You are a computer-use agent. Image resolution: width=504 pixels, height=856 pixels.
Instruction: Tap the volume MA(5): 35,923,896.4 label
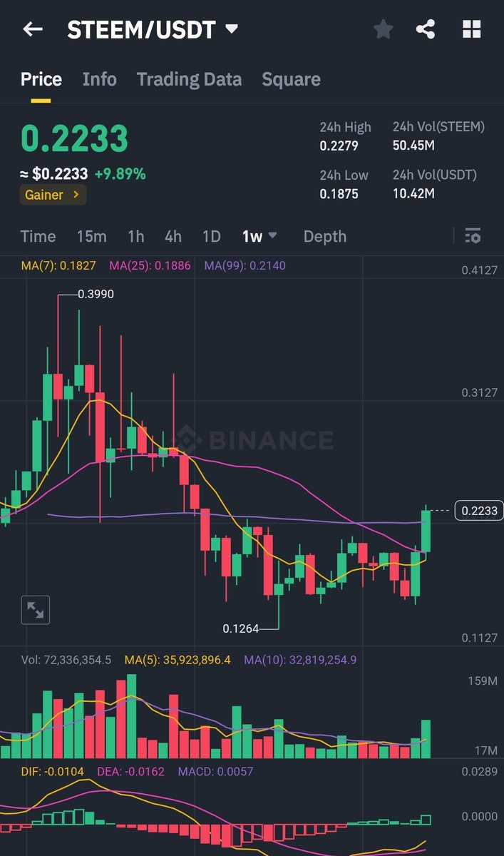[x=178, y=660]
